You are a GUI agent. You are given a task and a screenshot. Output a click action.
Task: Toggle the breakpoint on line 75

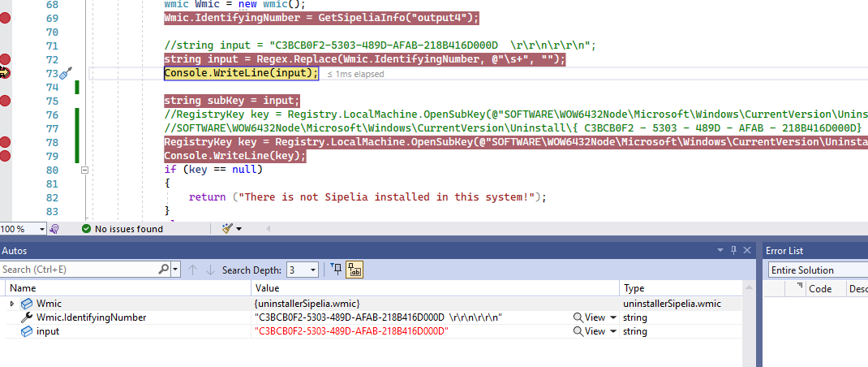6,101
